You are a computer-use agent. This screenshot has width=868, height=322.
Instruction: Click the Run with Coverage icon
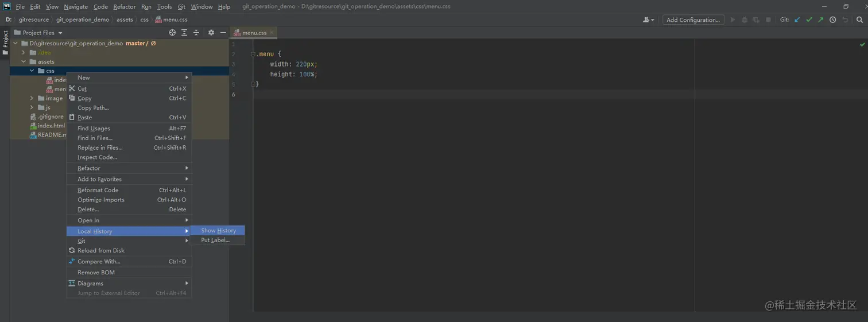[756, 20]
